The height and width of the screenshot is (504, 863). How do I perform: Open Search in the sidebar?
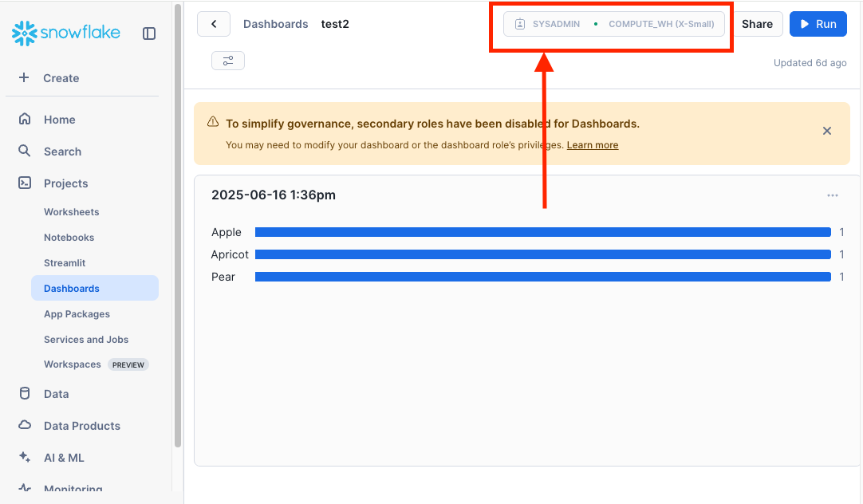point(63,152)
